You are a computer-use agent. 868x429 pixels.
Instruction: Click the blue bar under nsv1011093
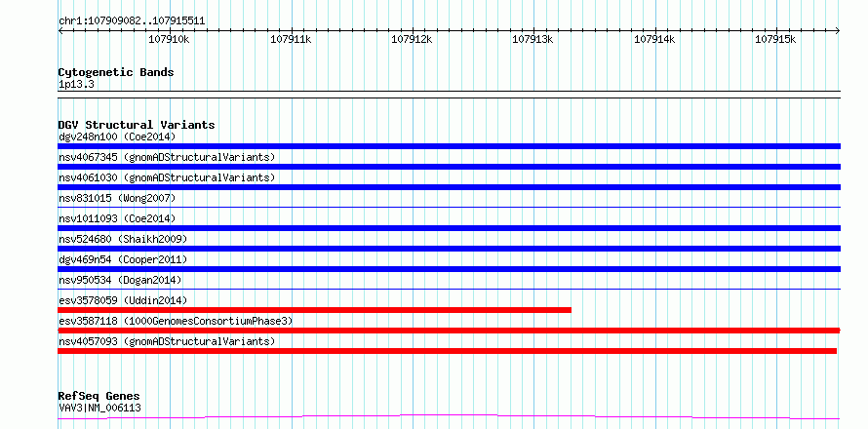[x=449, y=228]
